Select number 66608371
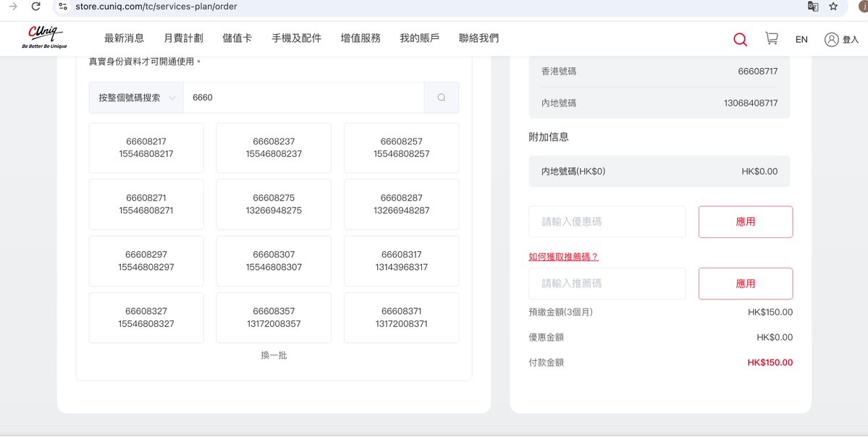 point(401,318)
